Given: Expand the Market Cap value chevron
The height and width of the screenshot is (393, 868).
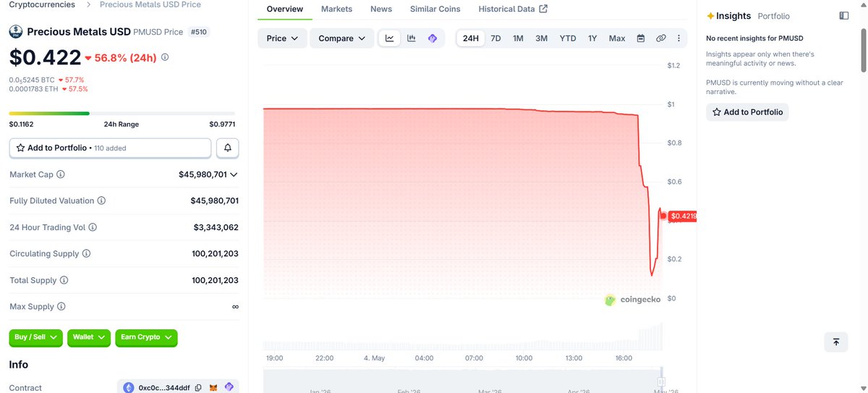Looking at the screenshot, I should point(234,174).
